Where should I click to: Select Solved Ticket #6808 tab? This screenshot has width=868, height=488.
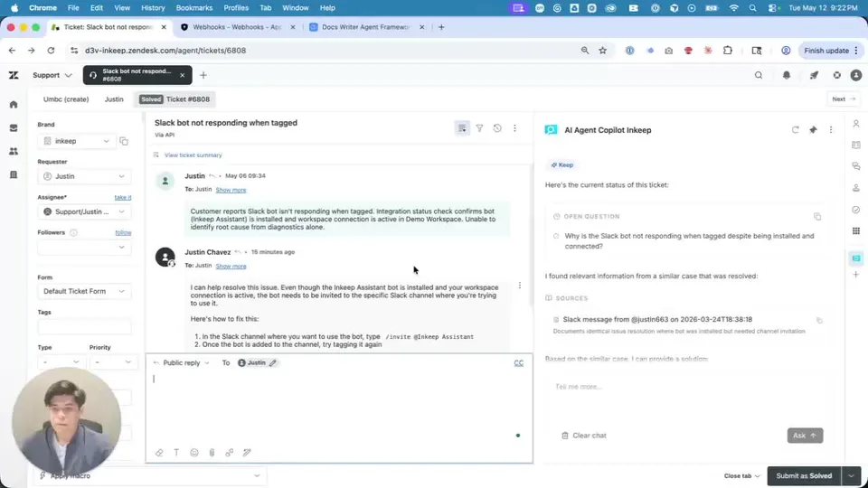point(175,99)
